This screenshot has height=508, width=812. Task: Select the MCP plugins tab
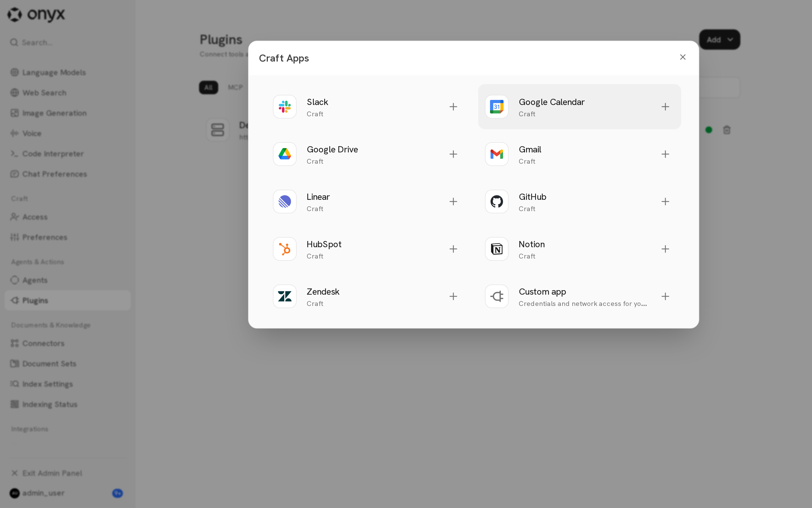pyautogui.click(x=235, y=87)
